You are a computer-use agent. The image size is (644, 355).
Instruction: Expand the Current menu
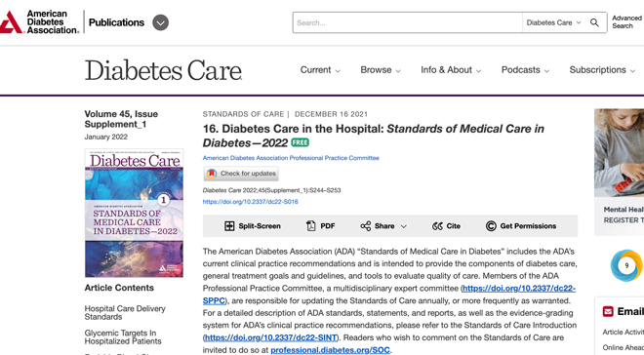tap(320, 70)
